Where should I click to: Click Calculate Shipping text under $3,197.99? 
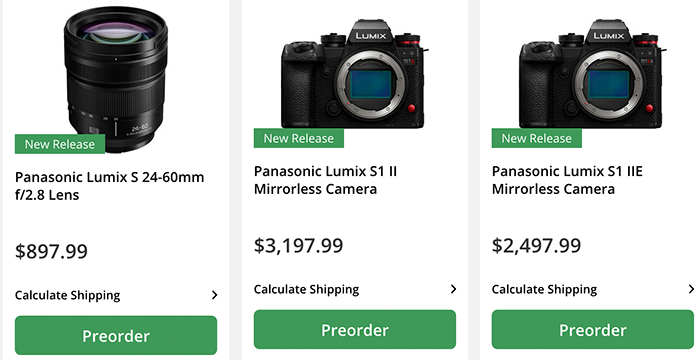point(306,289)
